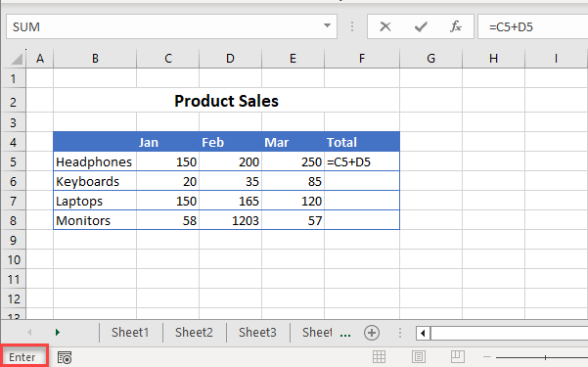588x367 pixels.
Task: Switch to Page Break Preview icon
Action: [x=458, y=356]
